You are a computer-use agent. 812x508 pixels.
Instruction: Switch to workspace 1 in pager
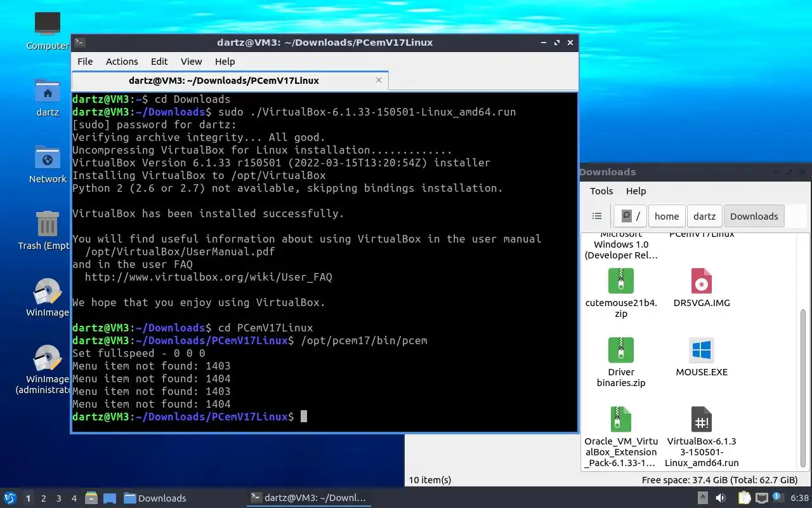tap(28, 498)
